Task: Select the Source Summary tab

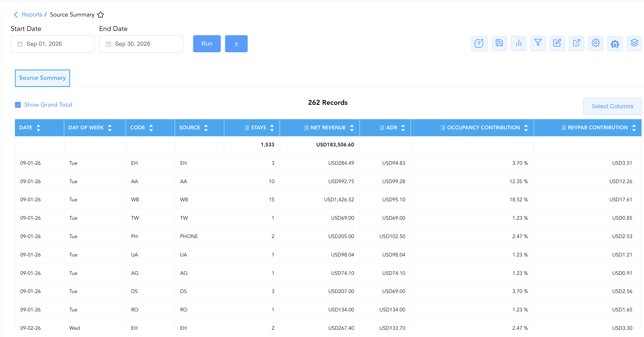Action: pos(42,78)
